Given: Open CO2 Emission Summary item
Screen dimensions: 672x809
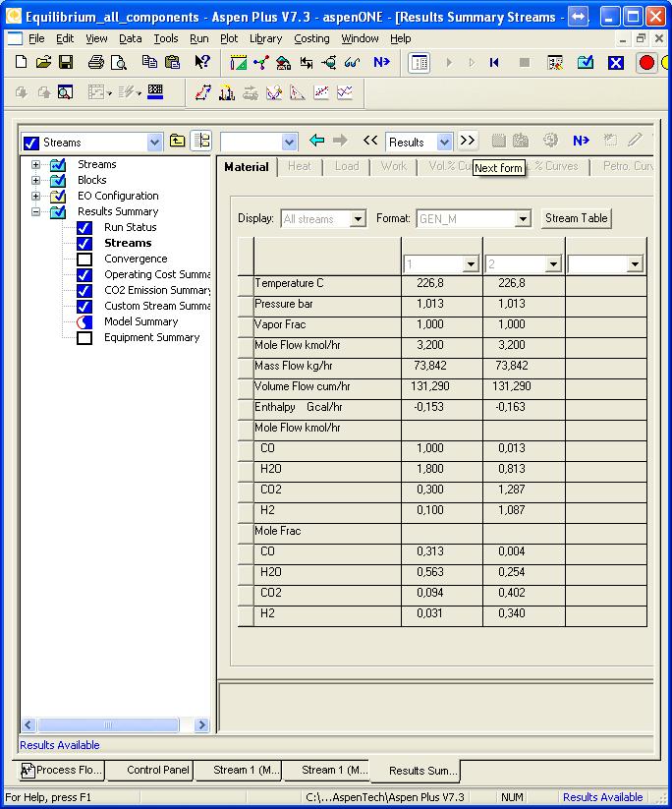Looking at the screenshot, I should (x=157, y=290).
